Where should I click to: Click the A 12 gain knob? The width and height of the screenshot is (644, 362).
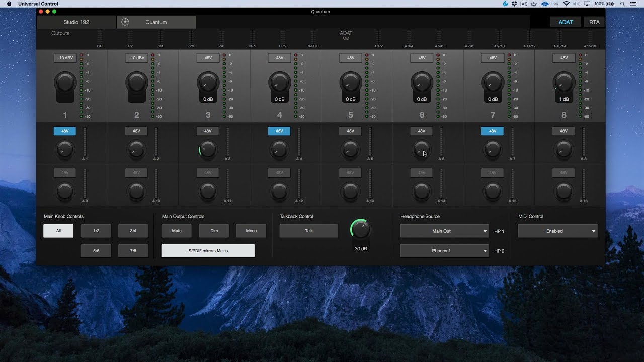279,191
